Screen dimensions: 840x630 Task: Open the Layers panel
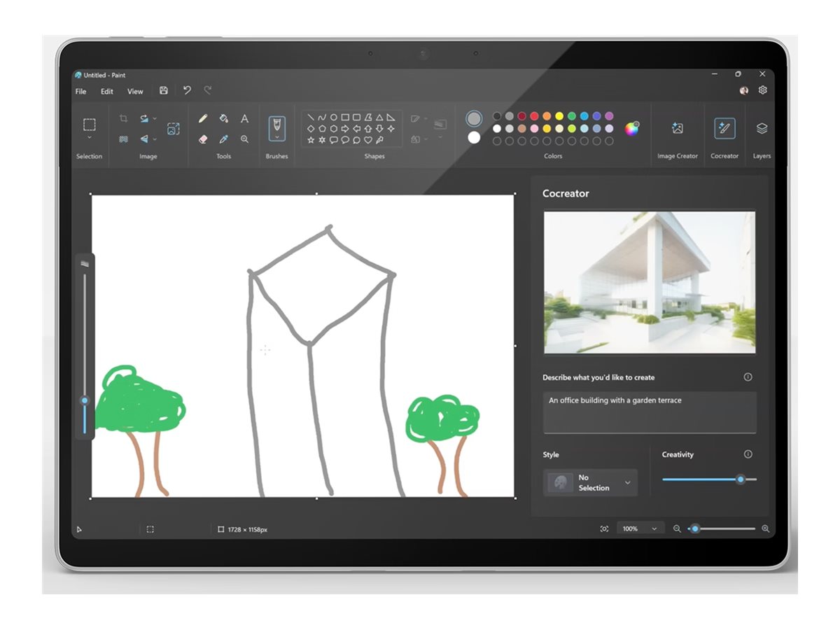[x=762, y=129]
